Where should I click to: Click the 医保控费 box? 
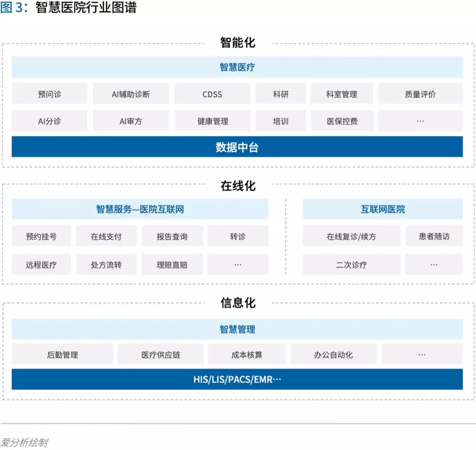click(x=342, y=121)
